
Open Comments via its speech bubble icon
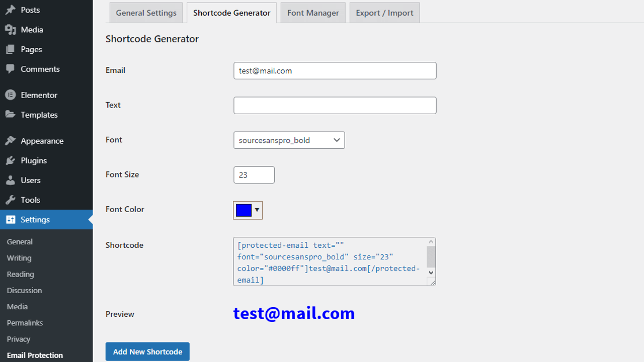click(x=10, y=69)
